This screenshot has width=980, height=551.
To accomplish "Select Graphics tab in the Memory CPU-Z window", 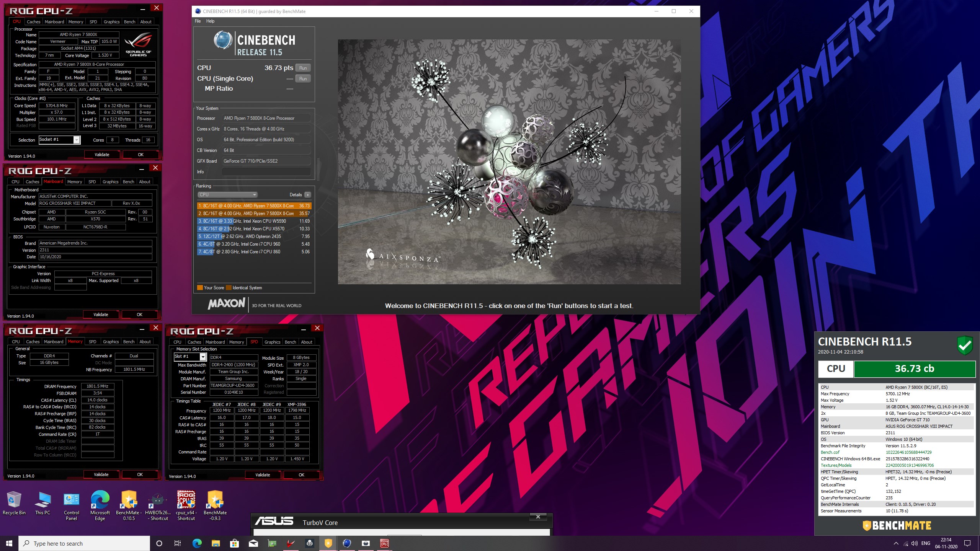I will pyautogui.click(x=111, y=342).
